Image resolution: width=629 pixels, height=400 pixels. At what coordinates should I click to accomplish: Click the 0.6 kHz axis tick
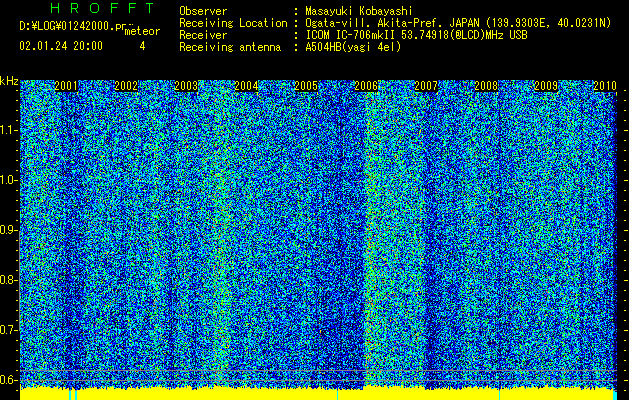[9, 380]
